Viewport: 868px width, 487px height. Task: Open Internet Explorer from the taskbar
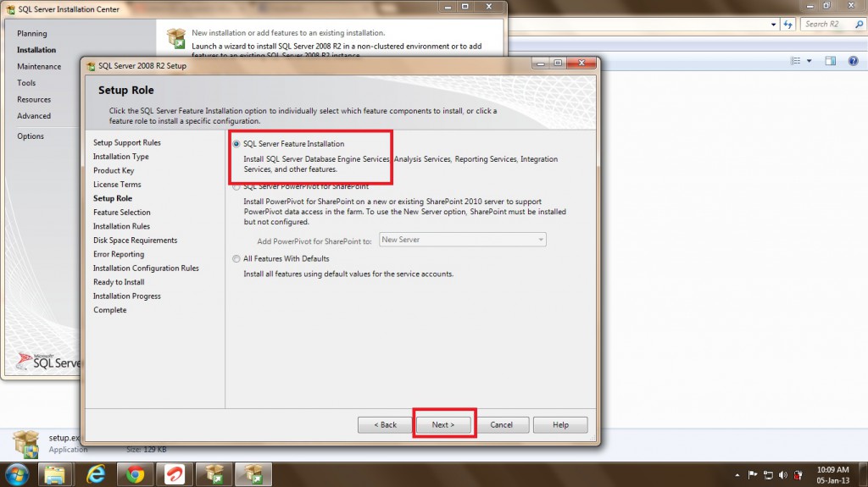[x=96, y=473]
